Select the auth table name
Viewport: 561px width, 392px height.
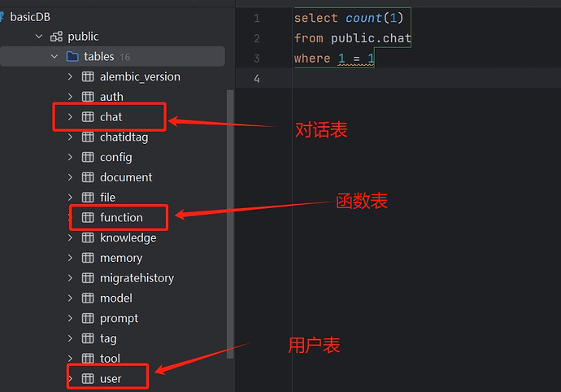[x=111, y=97]
